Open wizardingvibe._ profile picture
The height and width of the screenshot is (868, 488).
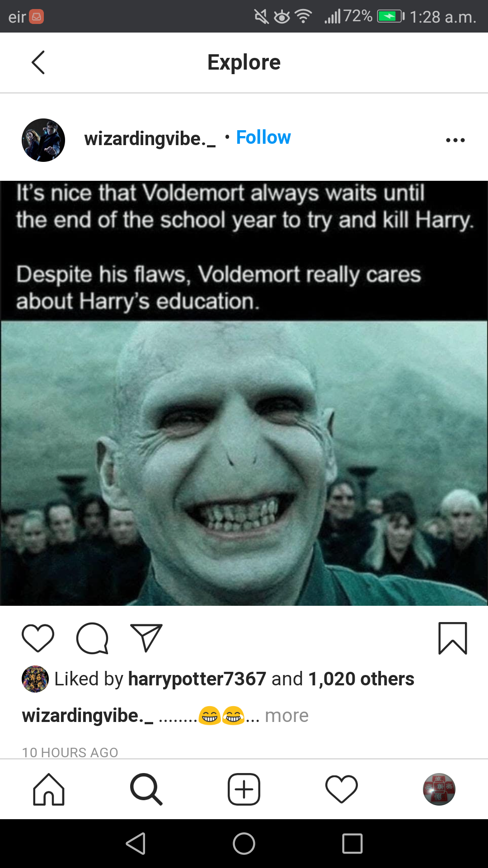tap(43, 140)
